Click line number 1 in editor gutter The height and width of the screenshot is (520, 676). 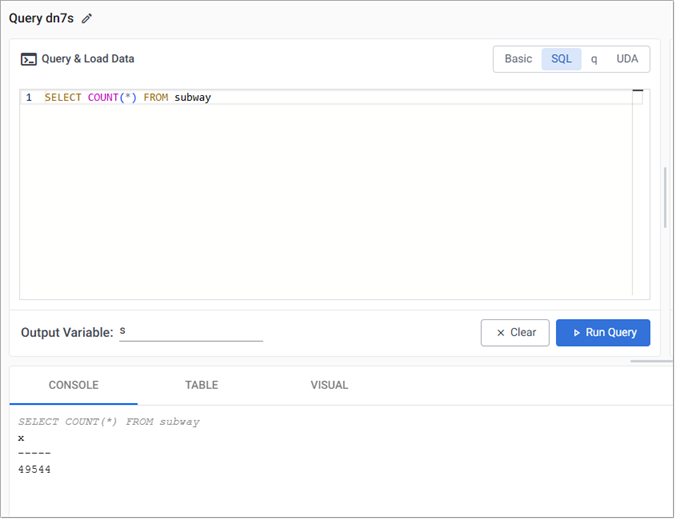pos(29,98)
